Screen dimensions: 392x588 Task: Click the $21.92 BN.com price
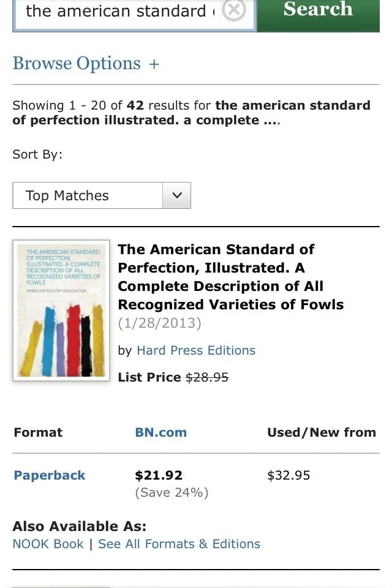point(159,475)
